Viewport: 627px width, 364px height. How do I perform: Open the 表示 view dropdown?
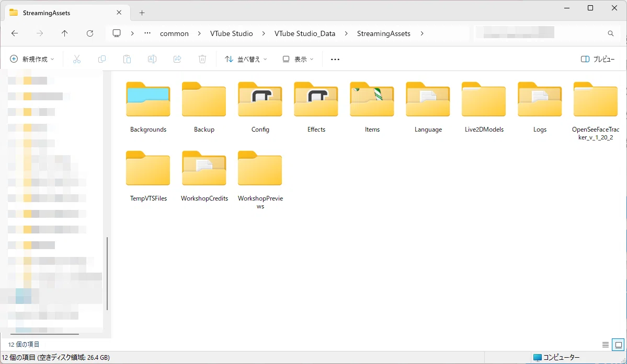pyautogui.click(x=298, y=59)
